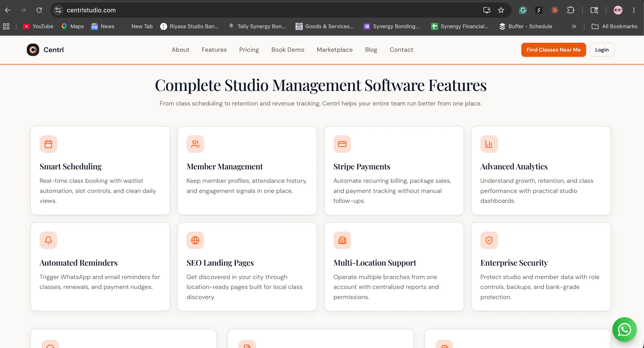Open the Maps bookmark
644x348 pixels.
[73, 26]
